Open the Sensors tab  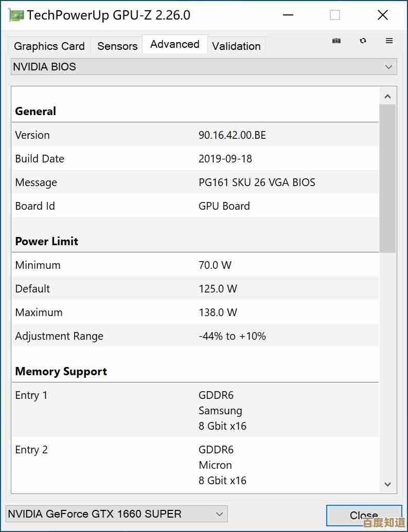117,46
